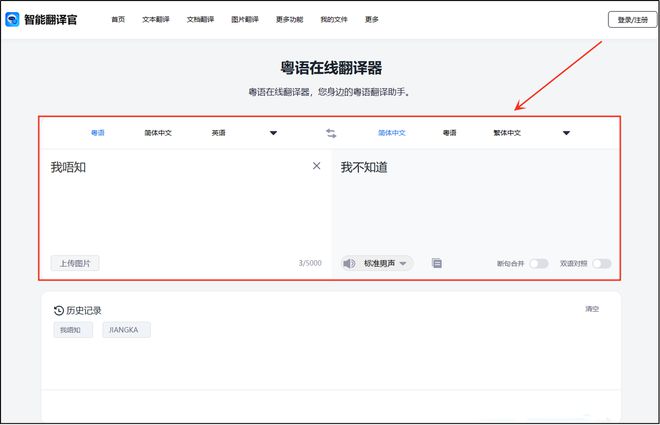Swap source and target languages
The height and width of the screenshot is (425, 660).
[x=331, y=133]
